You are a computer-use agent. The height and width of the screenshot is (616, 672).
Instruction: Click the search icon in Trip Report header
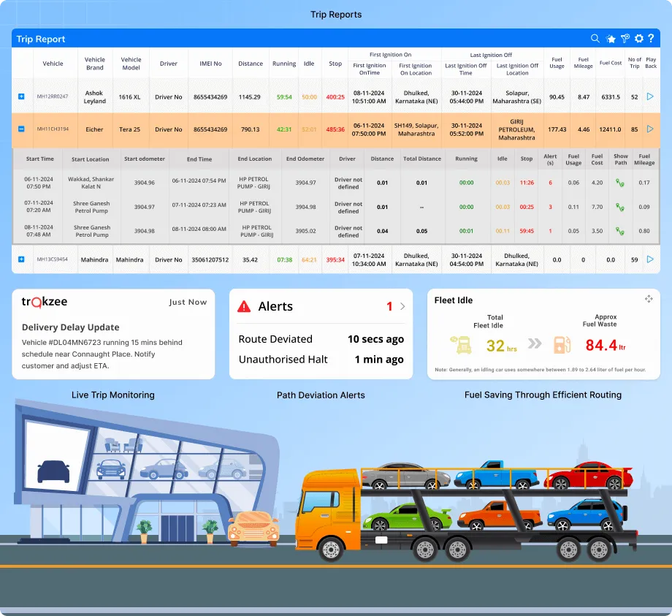(595, 39)
